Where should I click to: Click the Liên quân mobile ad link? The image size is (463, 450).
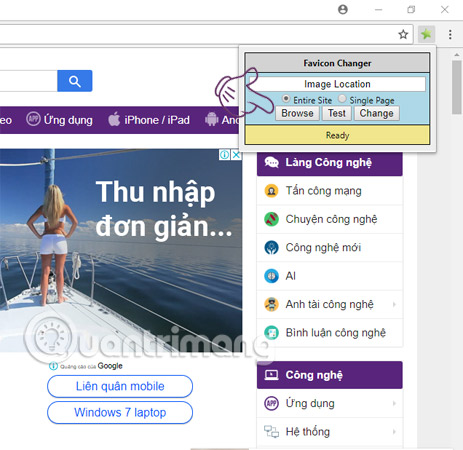click(120, 386)
